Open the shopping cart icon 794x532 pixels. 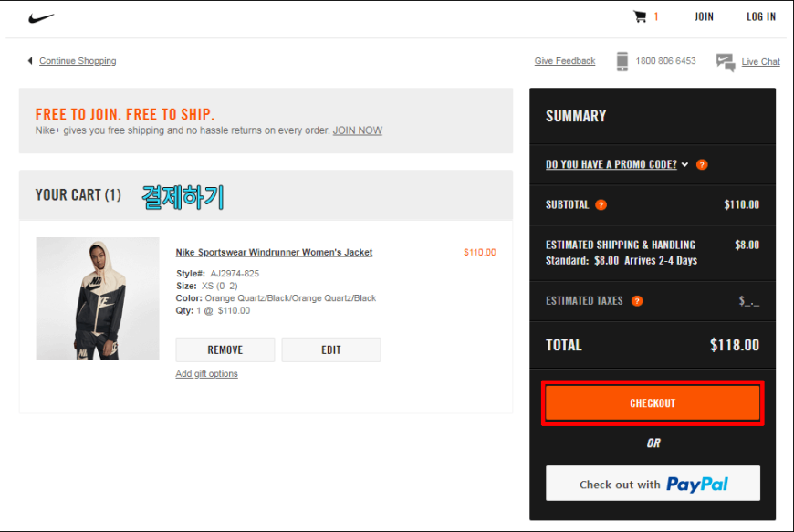pos(640,16)
